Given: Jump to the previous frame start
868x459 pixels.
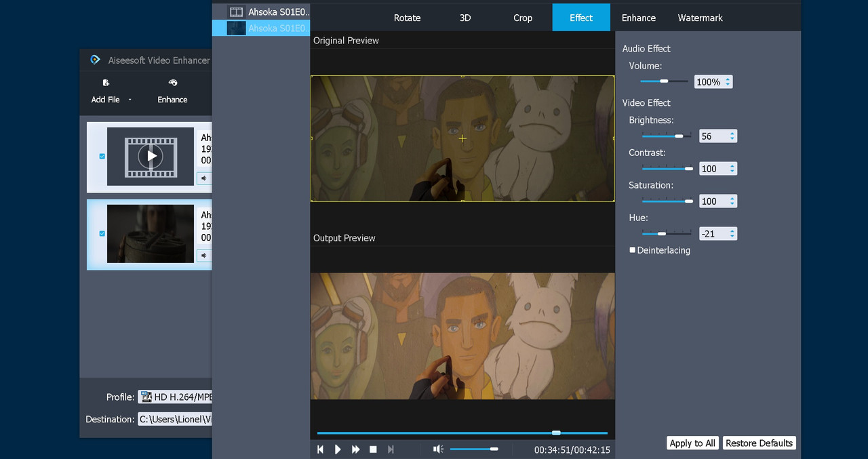Looking at the screenshot, I should tap(320, 450).
